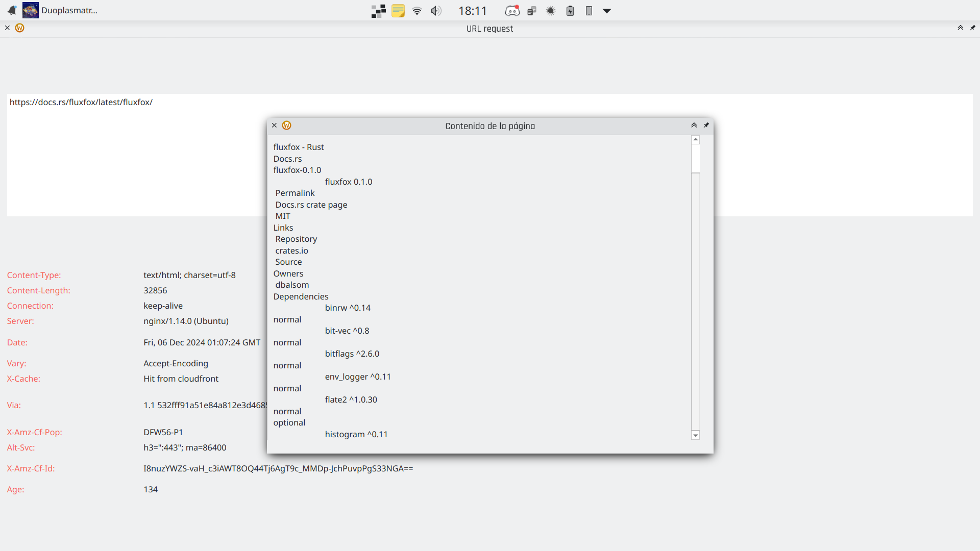Image resolution: width=980 pixels, height=551 pixels.
Task: Open the sticky notes tray icon
Action: click(398, 11)
